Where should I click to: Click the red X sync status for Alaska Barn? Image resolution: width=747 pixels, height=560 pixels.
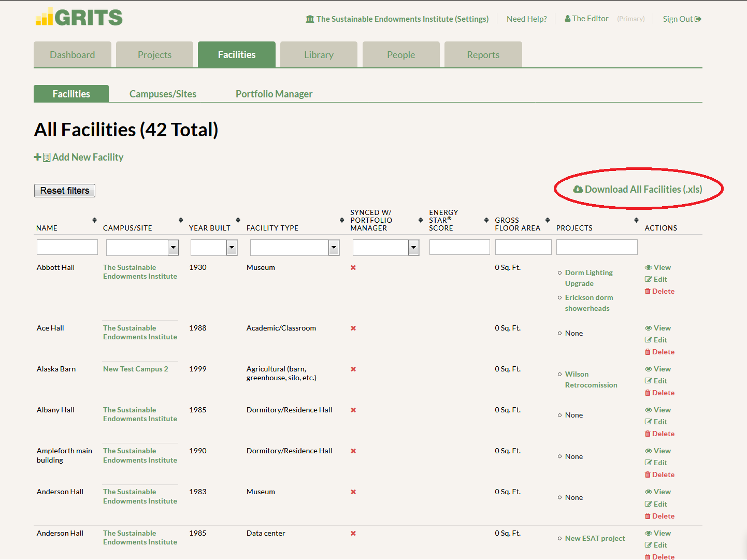(x=353, y=369)
